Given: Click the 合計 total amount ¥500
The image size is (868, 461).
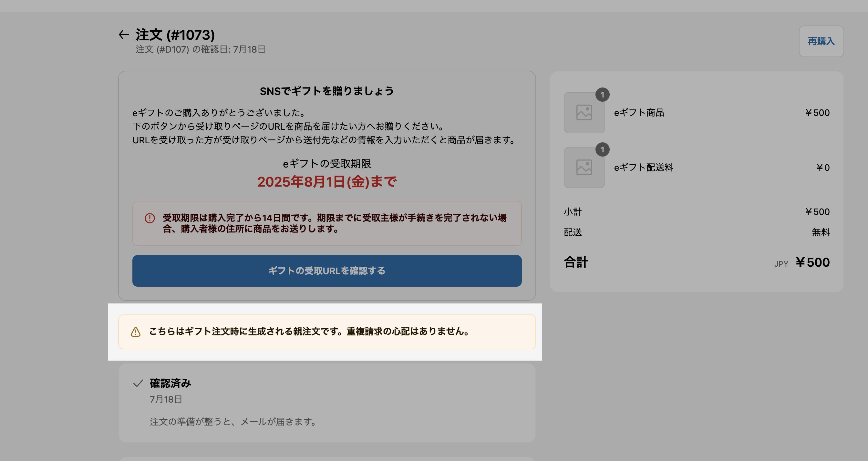Looking at the screenshot, I should (812, 262).
